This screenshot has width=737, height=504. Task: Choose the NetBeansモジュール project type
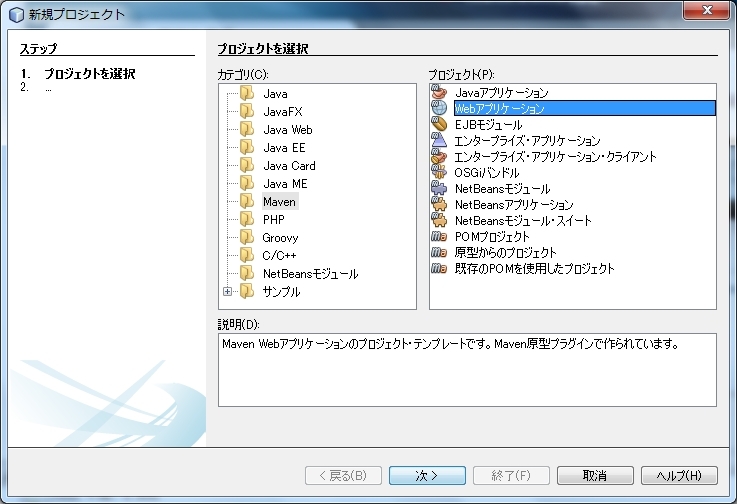(502, 189)
